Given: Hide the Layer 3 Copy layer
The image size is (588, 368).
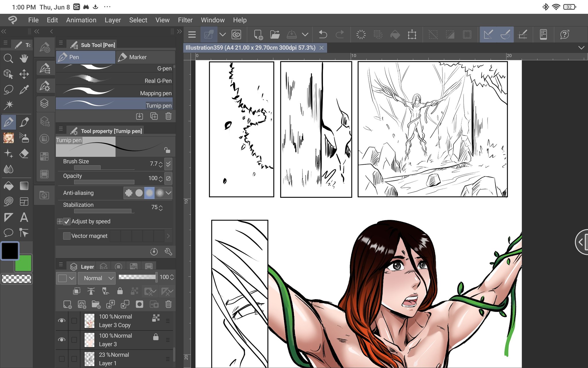Looking at the screenshot, I should [61, 321].
